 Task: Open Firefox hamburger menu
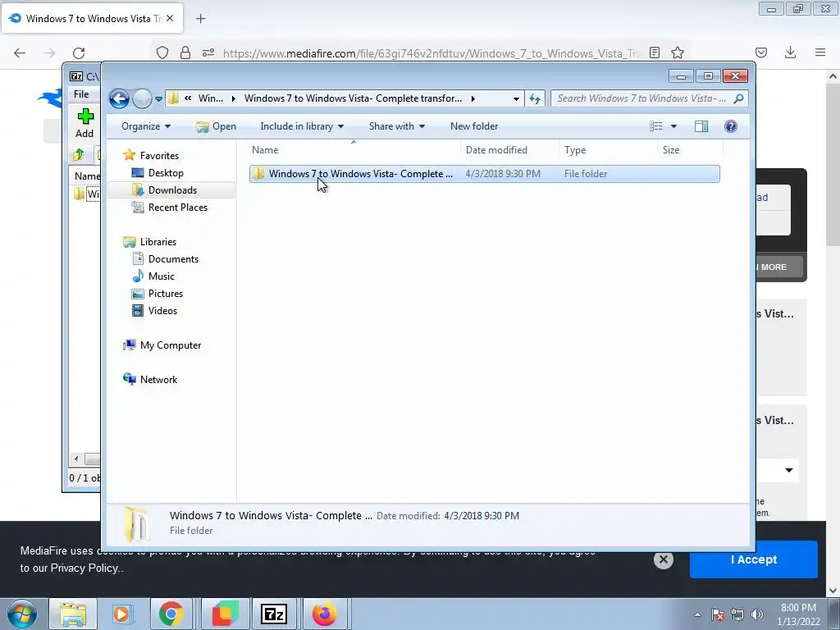point(820,52)
